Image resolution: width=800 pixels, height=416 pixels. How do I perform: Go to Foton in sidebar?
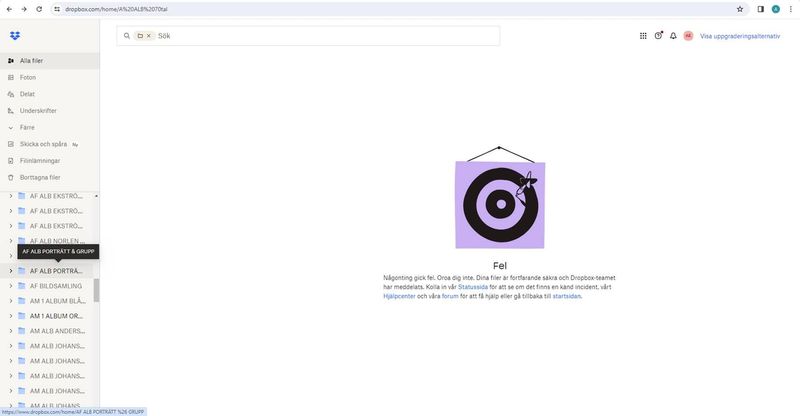click(29, 77)
